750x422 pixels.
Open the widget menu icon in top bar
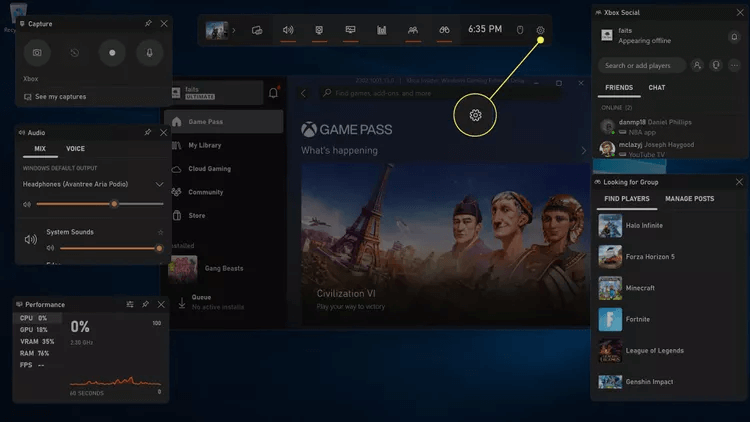[257, 30]
